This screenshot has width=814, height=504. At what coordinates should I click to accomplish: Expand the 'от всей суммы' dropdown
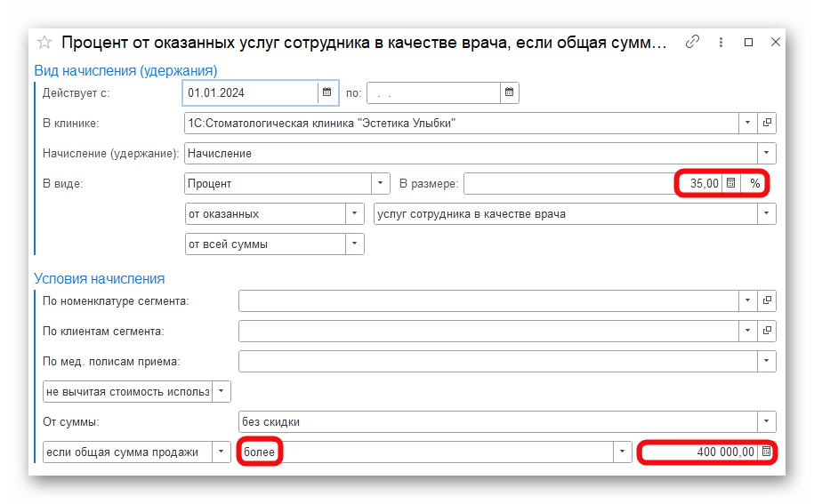355,244
